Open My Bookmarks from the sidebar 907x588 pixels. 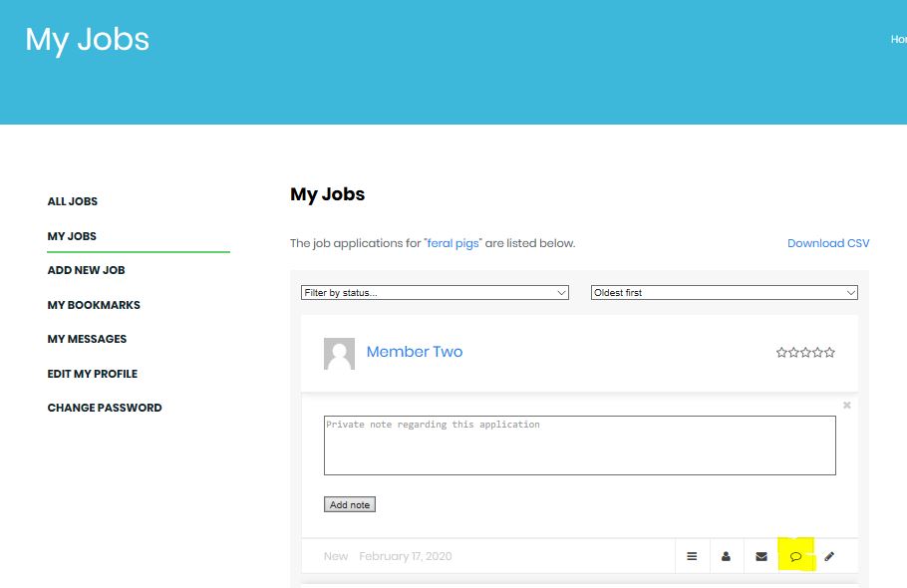(x=94, y=305)
